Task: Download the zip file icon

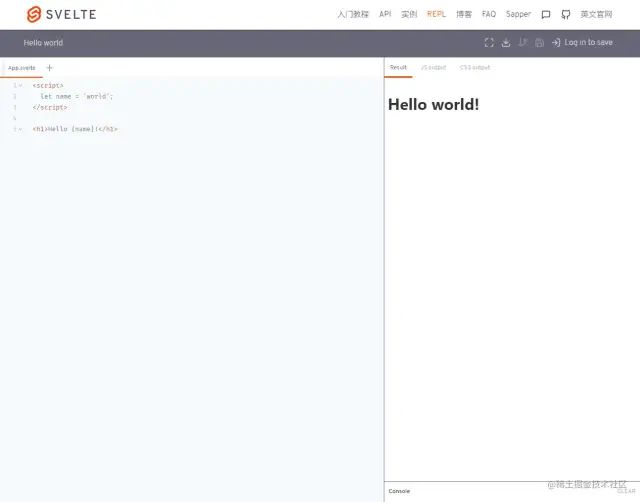Action: pos(506,42)
